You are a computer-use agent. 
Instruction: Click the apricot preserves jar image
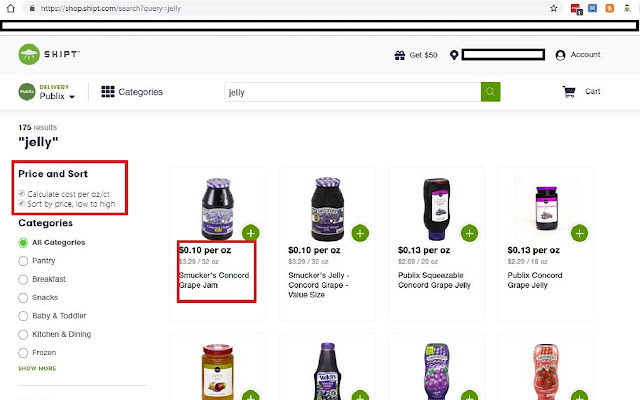point(218,372)
